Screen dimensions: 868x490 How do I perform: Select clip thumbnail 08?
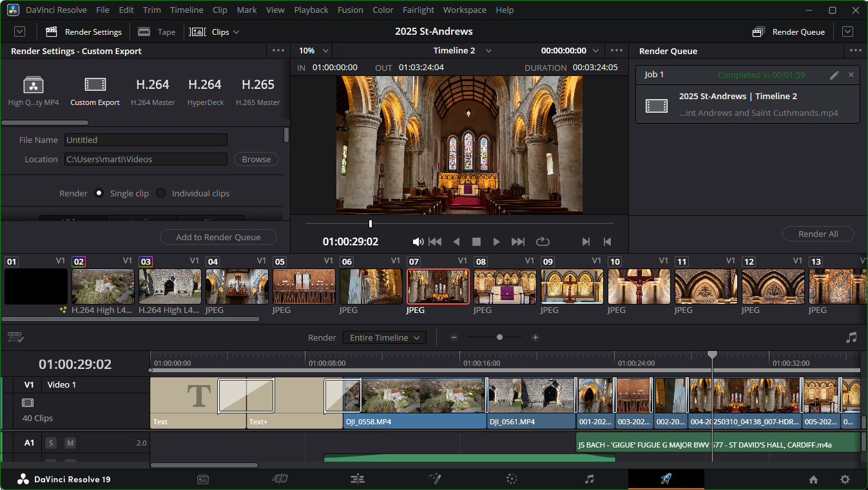pos(505,287)
